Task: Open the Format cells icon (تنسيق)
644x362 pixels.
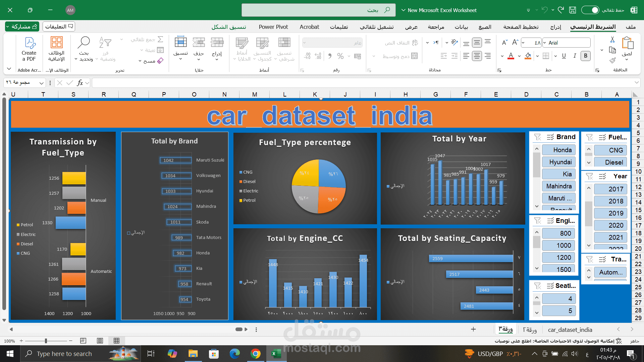Action: coord(181,43)
